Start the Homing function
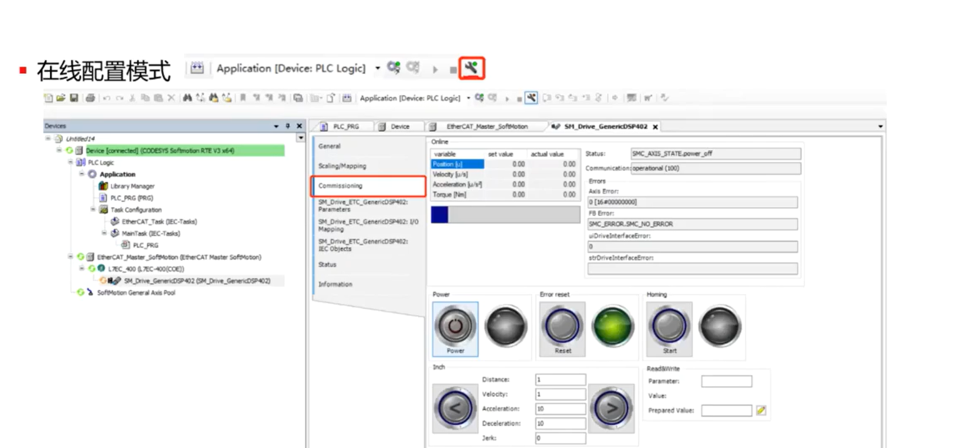 pos(669,329)
